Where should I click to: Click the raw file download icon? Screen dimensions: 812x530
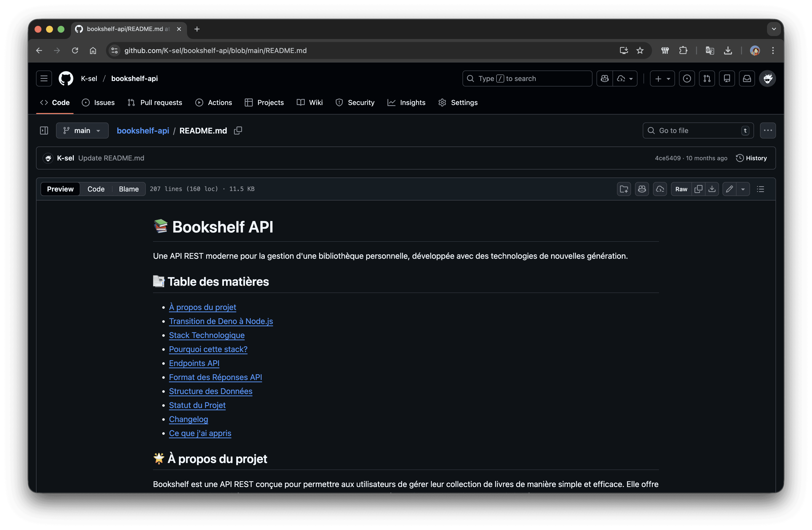point(712,189)
